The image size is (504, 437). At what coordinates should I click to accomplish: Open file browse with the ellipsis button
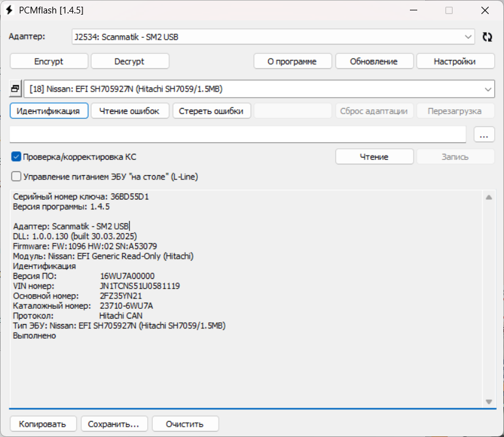point(484,135)
